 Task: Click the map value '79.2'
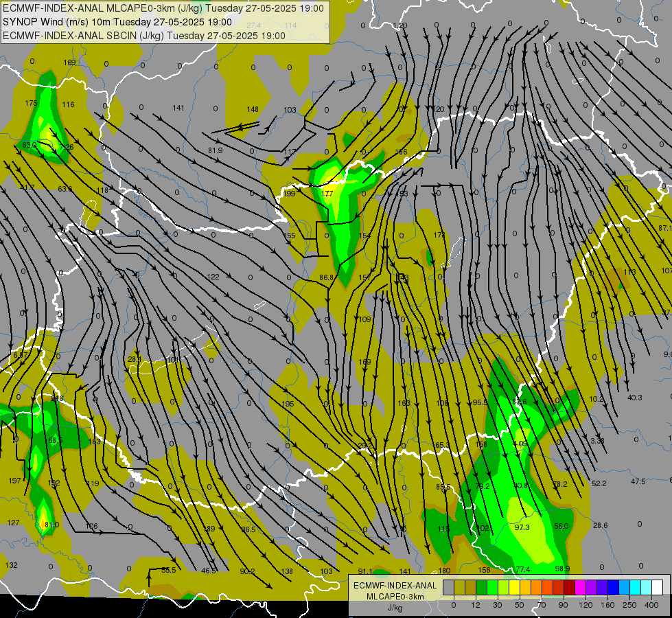[x=482, y=486]
